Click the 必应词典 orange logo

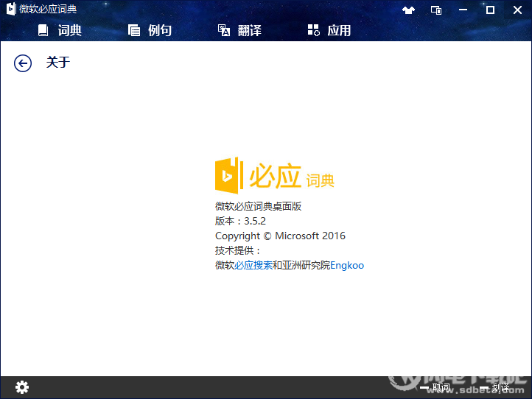pyautogui.click(x=275, y=176)
